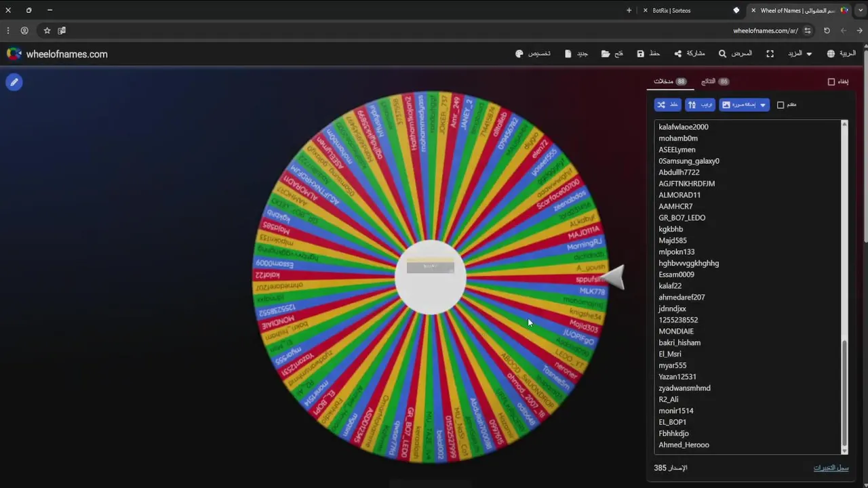The image size is (868, 488).
Task: Click entry kalafwlaoe2000 in the list
Action: point(684,127)
